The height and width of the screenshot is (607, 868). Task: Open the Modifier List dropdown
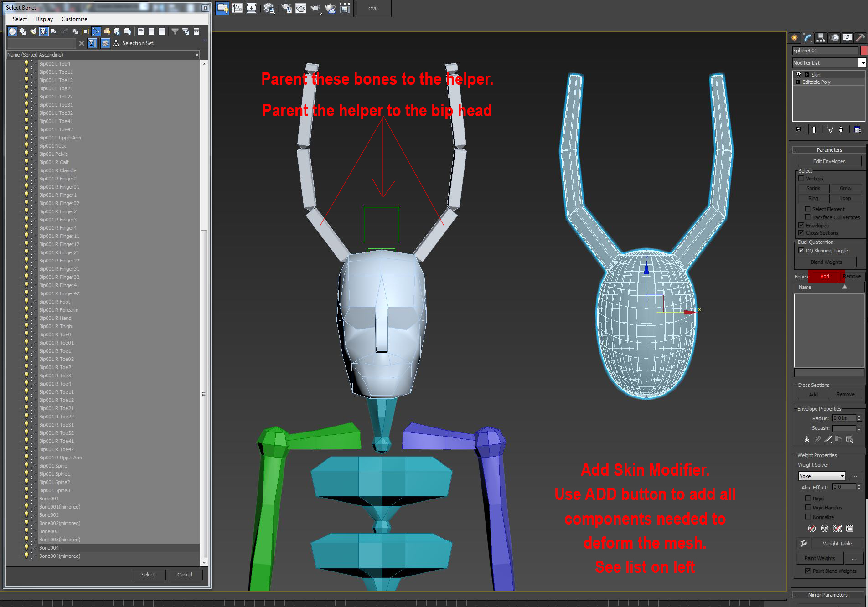tap(862, 63)
